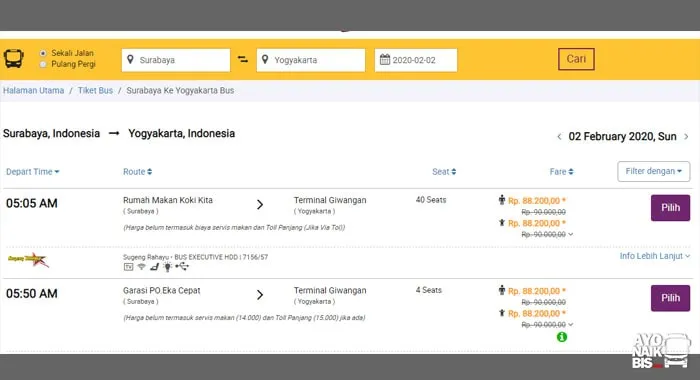This screenshot has height=380, width=700.
Task: Click child passenger icon for 05:05 AM fare
Action: (x=502, y=223)
